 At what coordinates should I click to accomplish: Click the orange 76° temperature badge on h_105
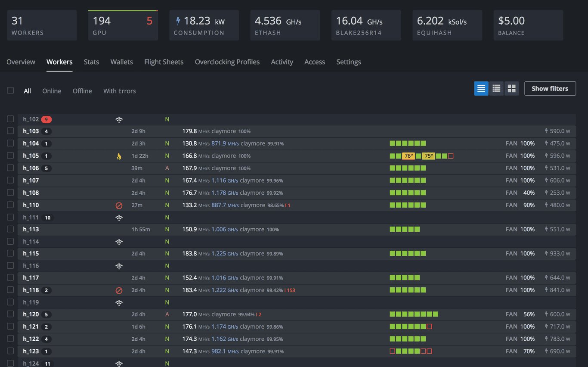coord(409,156)
